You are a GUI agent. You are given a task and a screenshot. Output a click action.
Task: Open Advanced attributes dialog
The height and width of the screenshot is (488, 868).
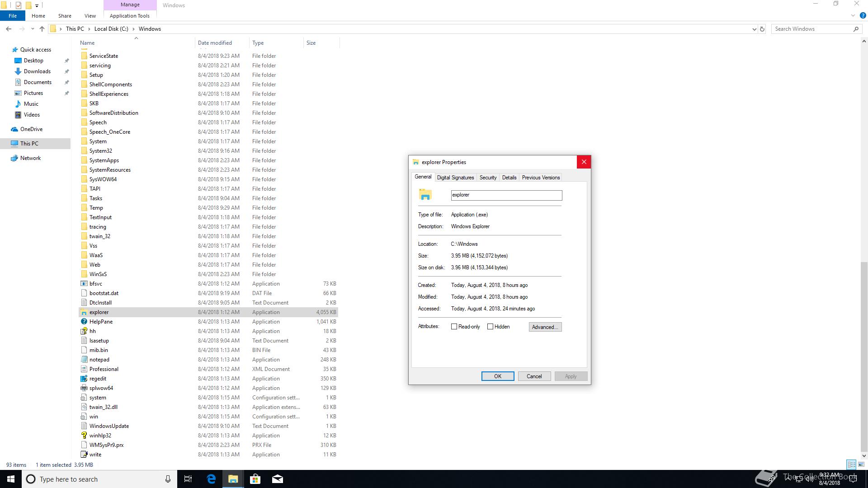545,327
